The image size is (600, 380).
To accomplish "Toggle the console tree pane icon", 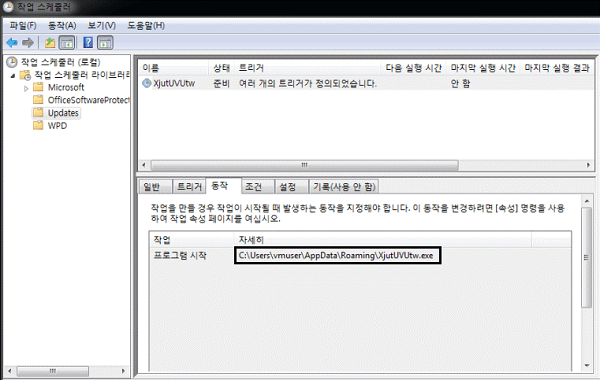I will pyautogui.click(x=67, y=42).
